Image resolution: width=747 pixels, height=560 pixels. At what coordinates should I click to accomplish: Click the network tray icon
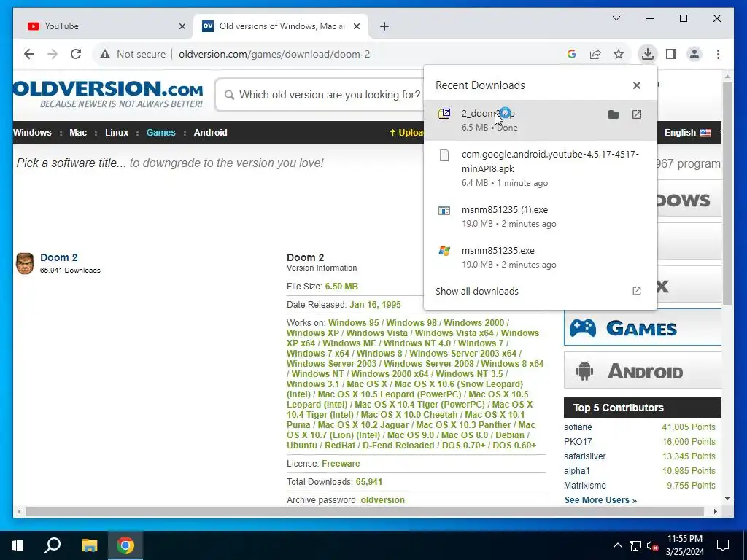[x=635, y=545]
